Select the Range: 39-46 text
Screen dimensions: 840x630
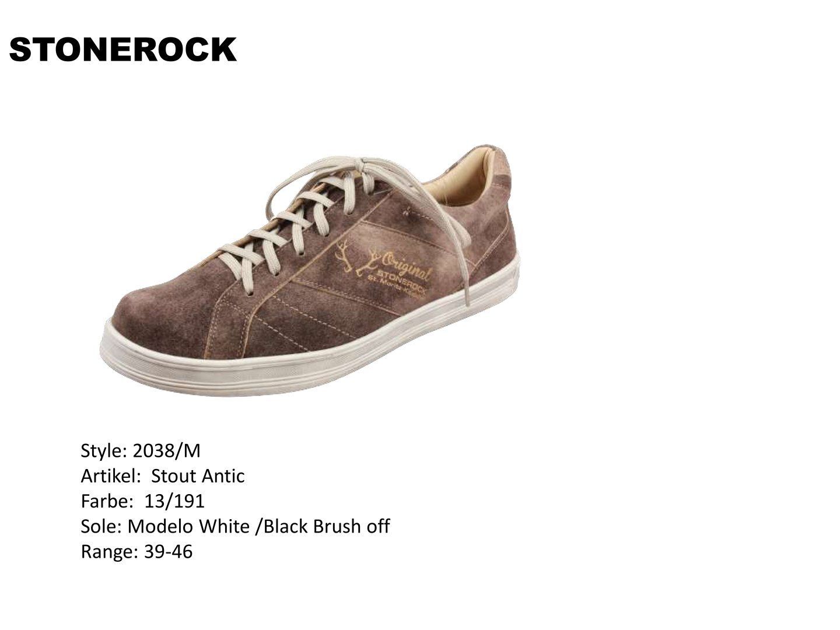pos(136,551)
